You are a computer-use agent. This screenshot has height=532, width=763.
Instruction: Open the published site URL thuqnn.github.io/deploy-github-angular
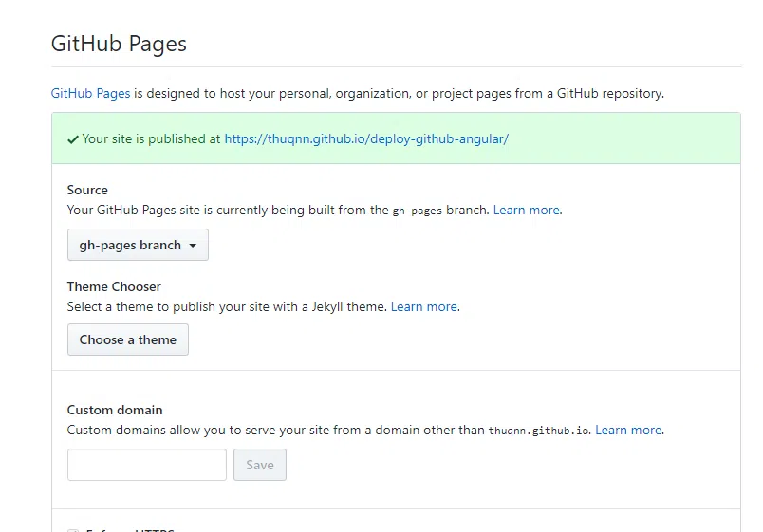[x=366, y=138]
